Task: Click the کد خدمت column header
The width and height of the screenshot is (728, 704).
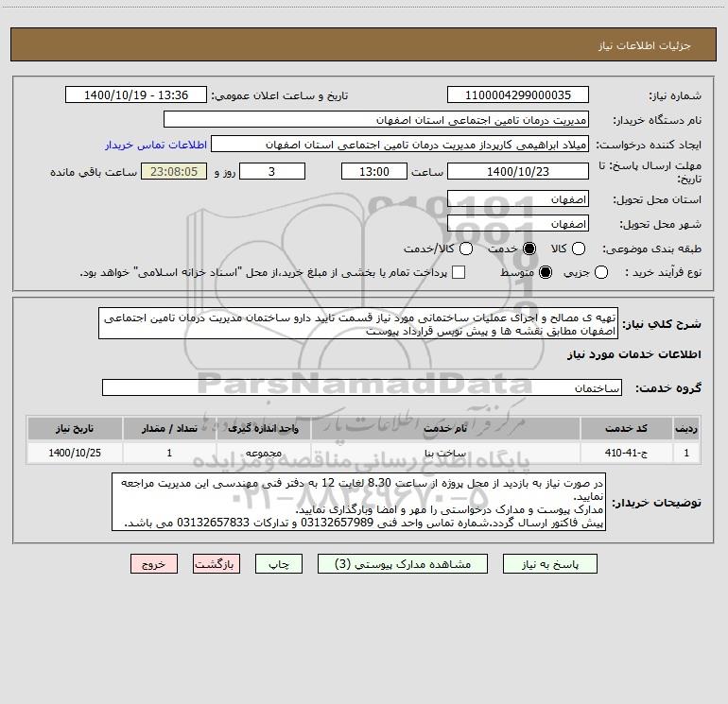Action: tap(626, 428)
